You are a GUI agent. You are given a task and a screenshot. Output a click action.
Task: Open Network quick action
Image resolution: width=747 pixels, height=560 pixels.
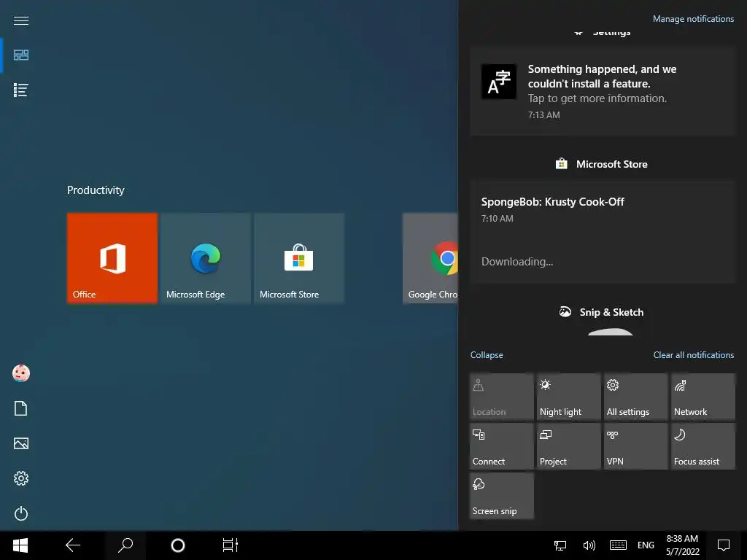703,397
